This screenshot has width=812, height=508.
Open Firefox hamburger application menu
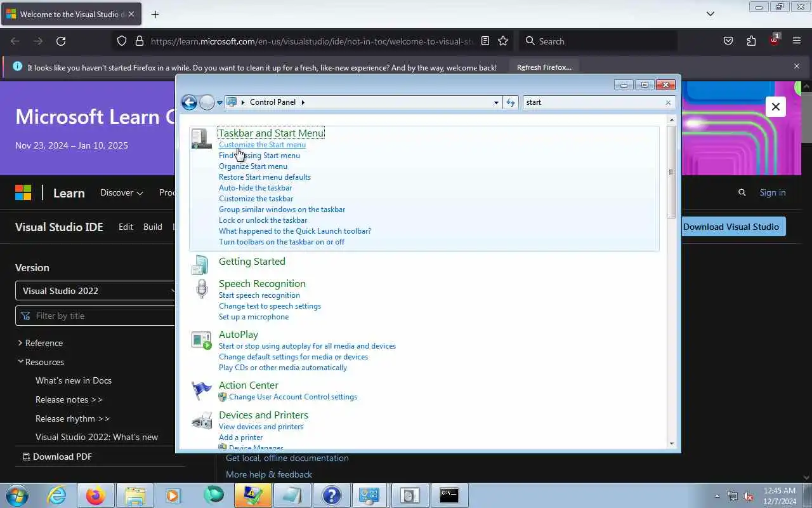(797, 41)
